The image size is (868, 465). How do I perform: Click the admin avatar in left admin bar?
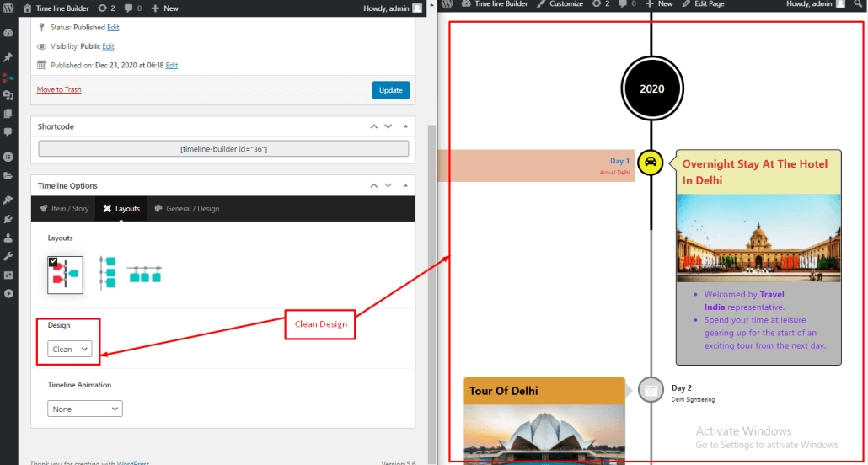tap(417, 8)
